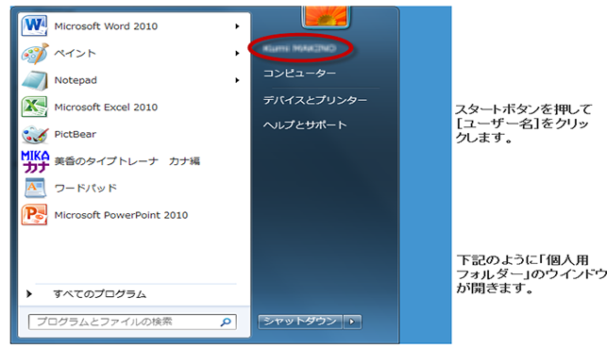Open Microsoft Word 2010 icon

click(35, 25)
